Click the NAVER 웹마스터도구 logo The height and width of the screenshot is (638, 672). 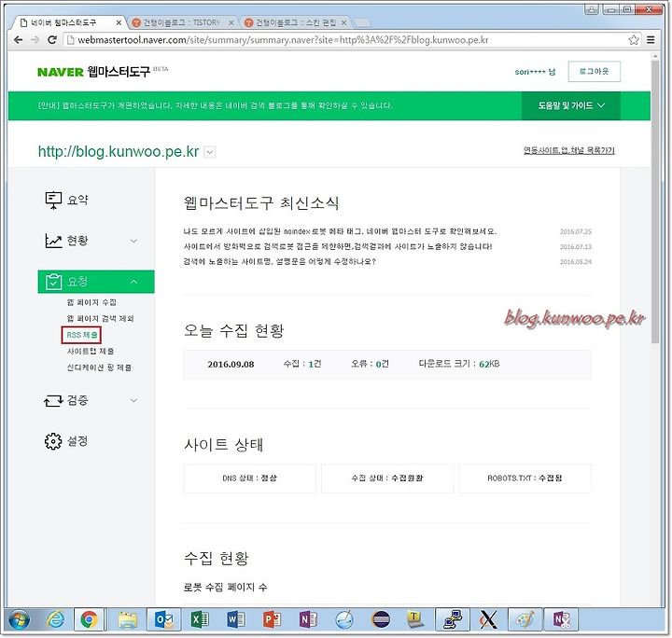pyautogui.click(x=94, y=72)
